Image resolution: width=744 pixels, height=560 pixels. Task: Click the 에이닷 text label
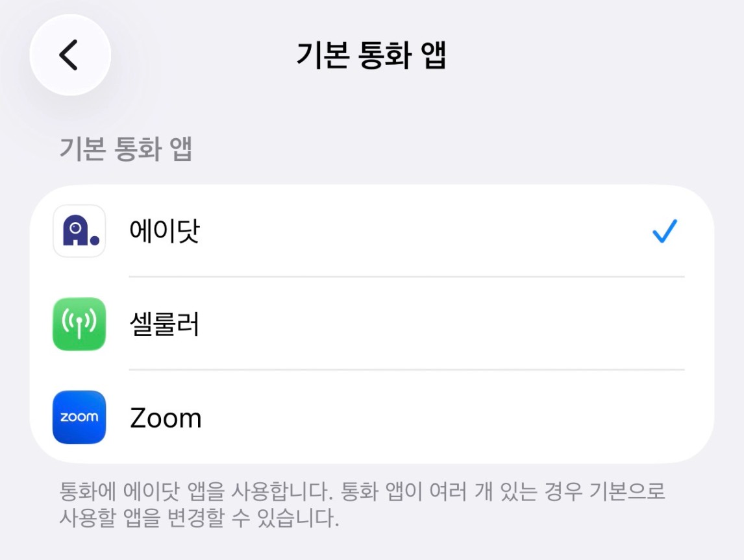[165, 231]
